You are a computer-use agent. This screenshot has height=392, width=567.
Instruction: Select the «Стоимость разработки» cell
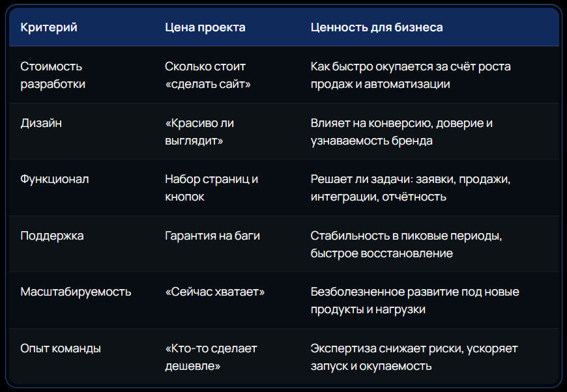coord(53,75)
